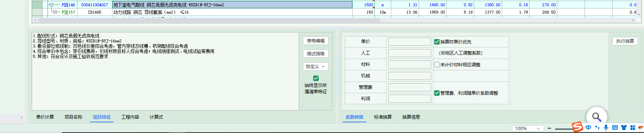Collapse tree row F目146
The width and height of the screenshot is (644, 133).
(52, 5)
